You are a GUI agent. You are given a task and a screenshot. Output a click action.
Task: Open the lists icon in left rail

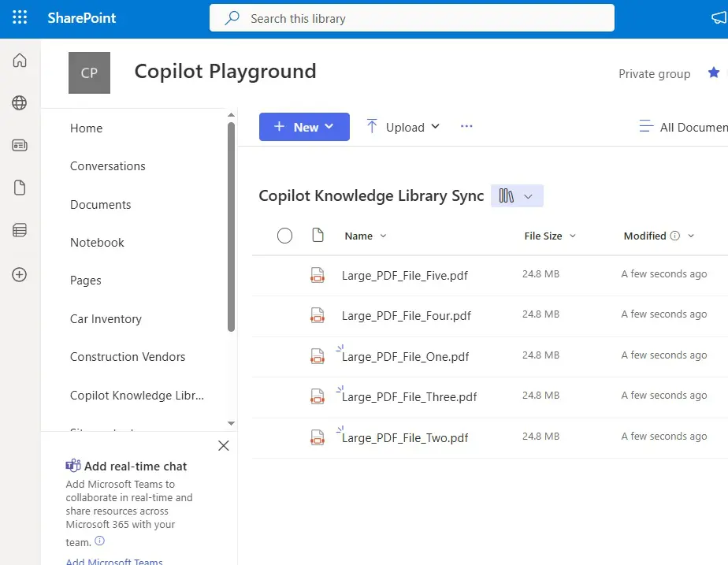(x=20, y=230)
